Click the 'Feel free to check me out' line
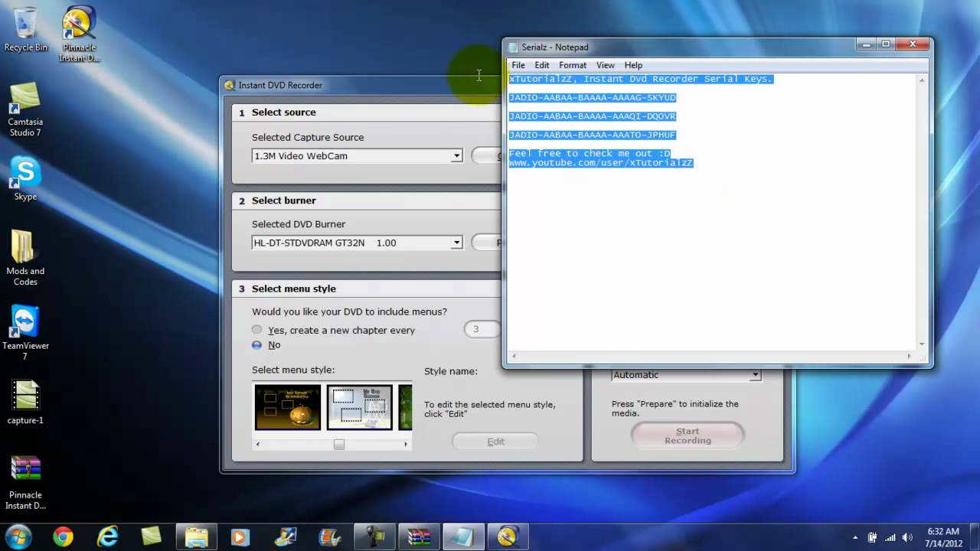Viewport: 980px width, 551px height. (590, 154)
